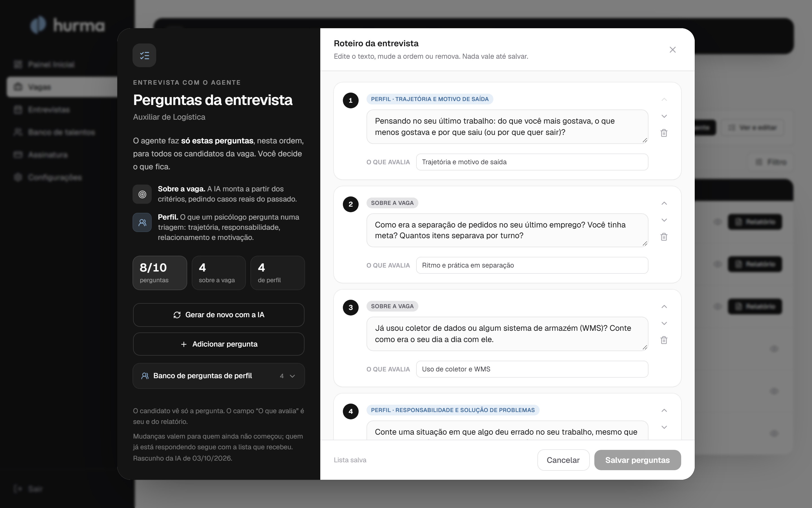Edit the Trajetória e motivo de saída field
This screenshot has width=812, height=508.
pyautogui.click(x=532, y=162)
